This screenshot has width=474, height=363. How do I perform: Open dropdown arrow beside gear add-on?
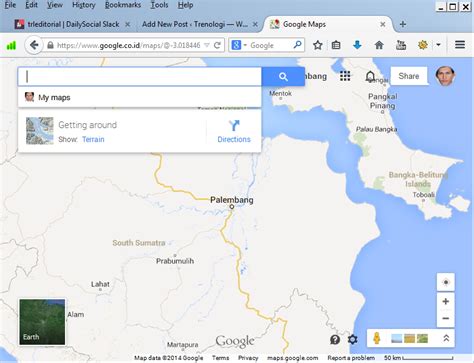coord(438,45)
